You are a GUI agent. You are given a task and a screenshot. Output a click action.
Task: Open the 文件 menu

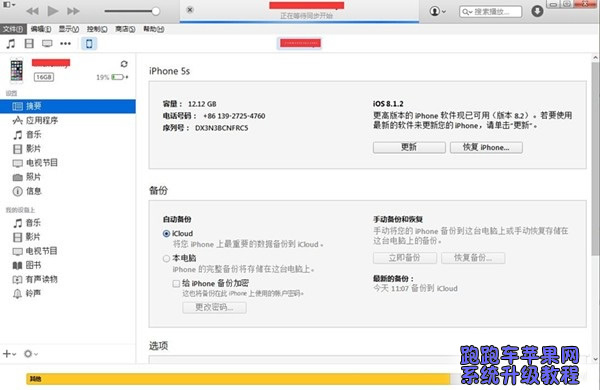click(x=13, y=29)
